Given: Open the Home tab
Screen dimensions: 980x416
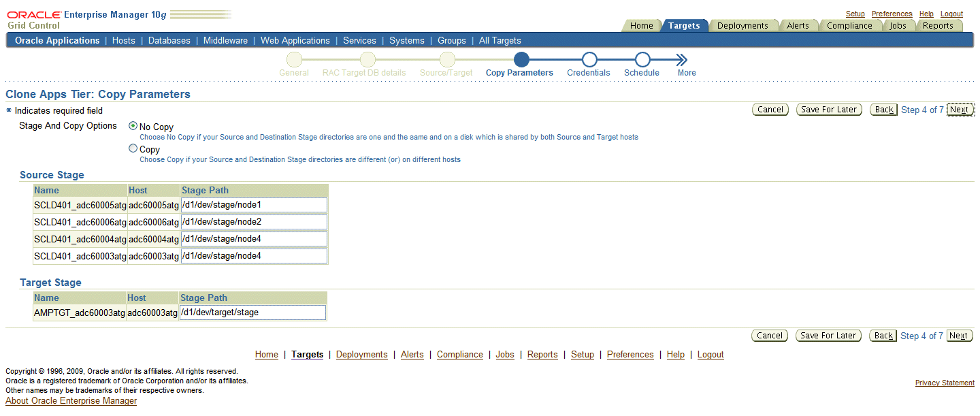Looking at the screenshot, I should [x=641, y=26].
